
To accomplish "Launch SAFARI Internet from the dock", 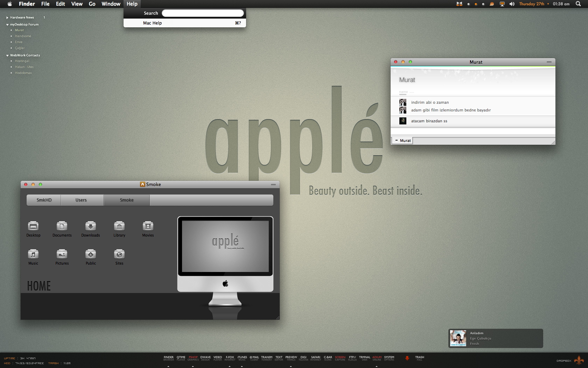I will click(316, 358).
